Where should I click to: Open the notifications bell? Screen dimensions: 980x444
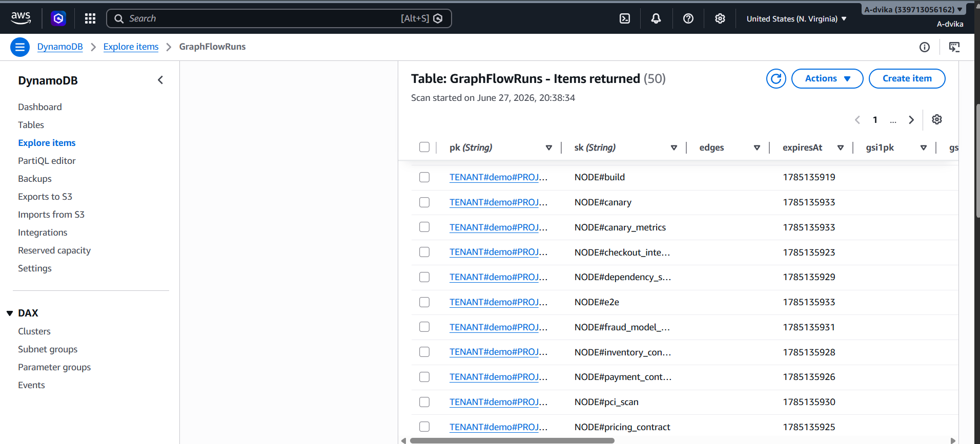(656, 18)
